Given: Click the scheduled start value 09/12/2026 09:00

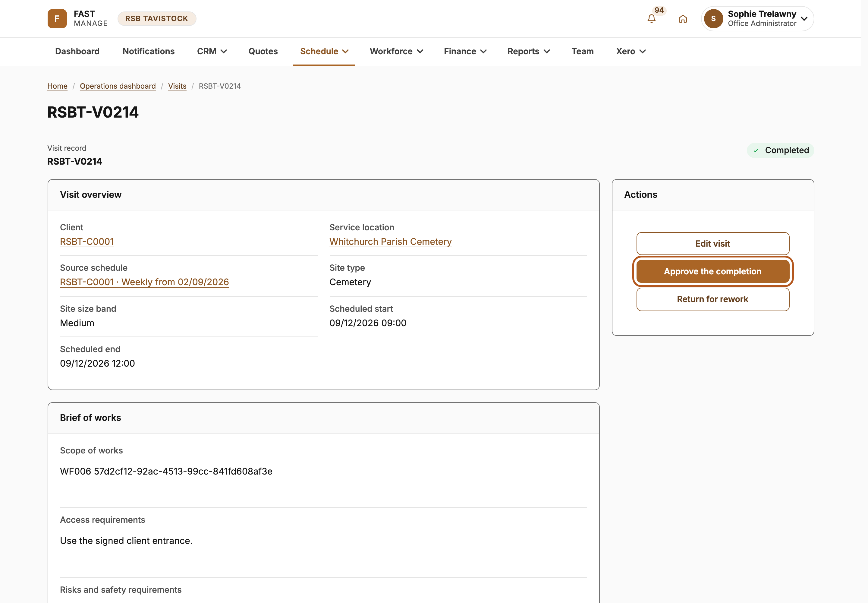Looking at the screenshot, I should (x=368, y=323).
